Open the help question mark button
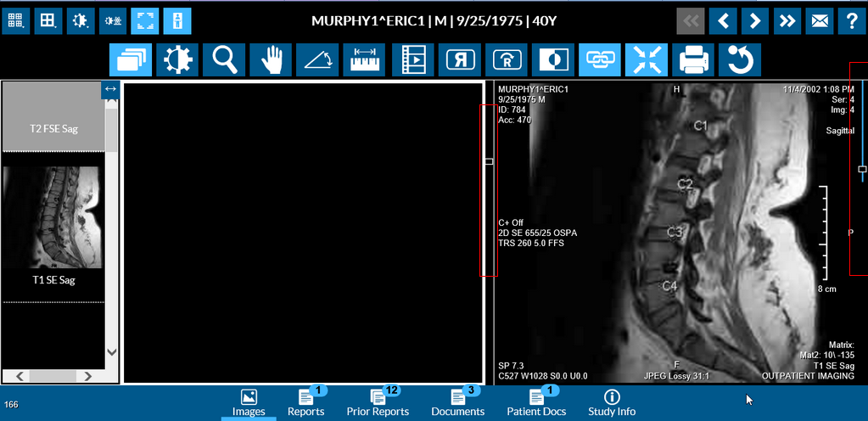This screenshot has height=421, width=868. coord(850,20)
